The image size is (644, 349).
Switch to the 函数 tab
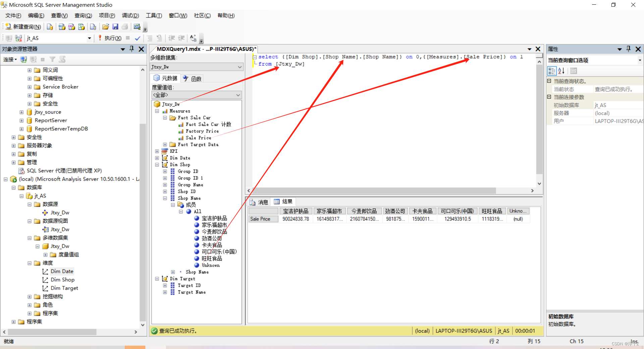192,79
